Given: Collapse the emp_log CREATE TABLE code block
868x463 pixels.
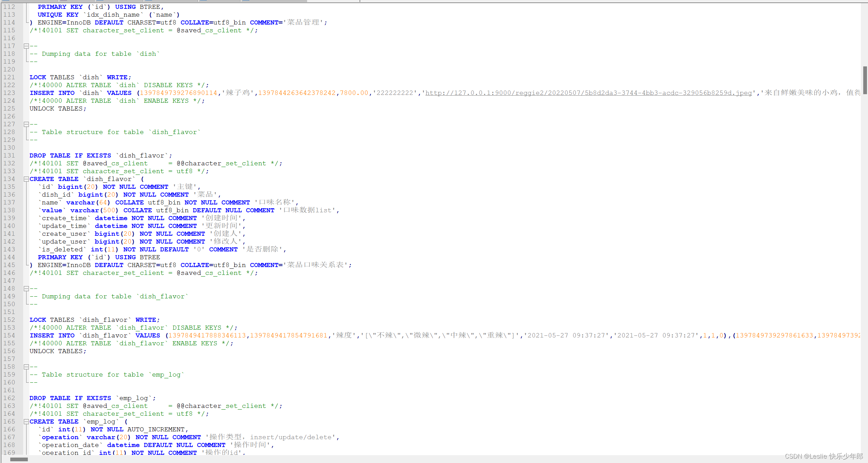Looking at the screenshot, I should (27, 421).
